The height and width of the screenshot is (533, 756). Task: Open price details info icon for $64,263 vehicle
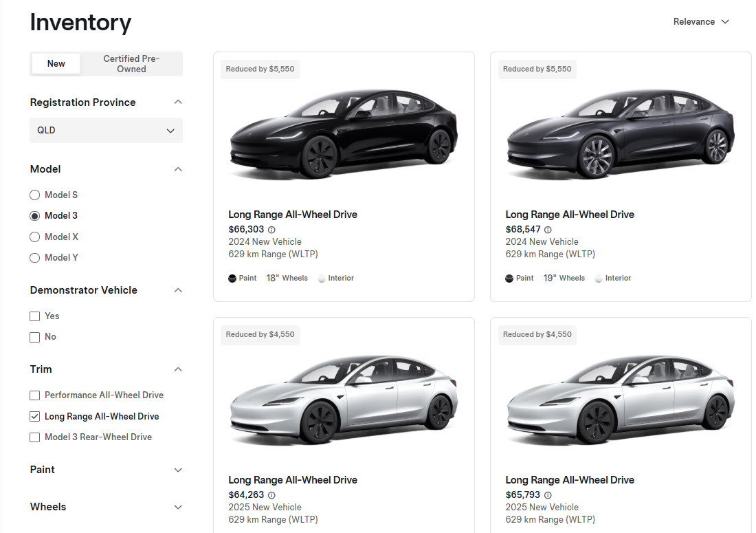(271, 494)
